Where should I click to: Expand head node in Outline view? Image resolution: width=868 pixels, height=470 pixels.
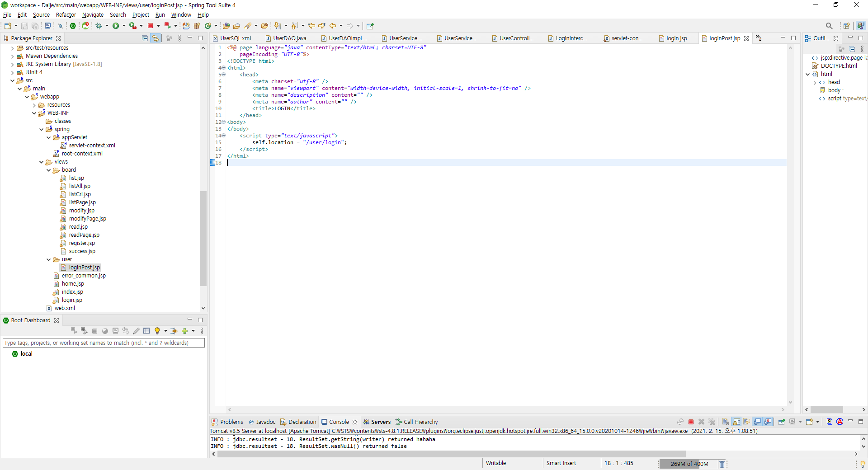coord(815,82)
